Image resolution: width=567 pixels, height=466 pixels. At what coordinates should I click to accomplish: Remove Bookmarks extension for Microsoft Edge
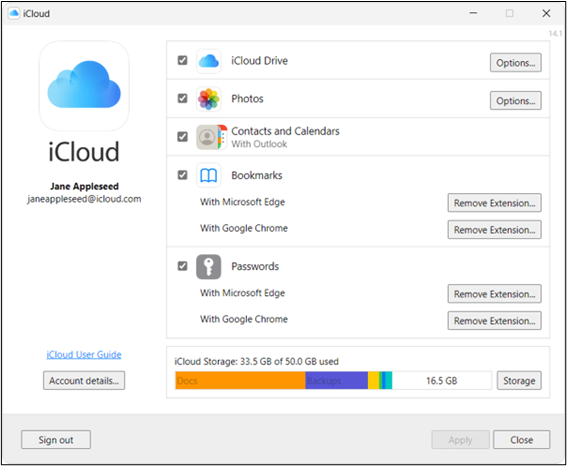[494, 203]
